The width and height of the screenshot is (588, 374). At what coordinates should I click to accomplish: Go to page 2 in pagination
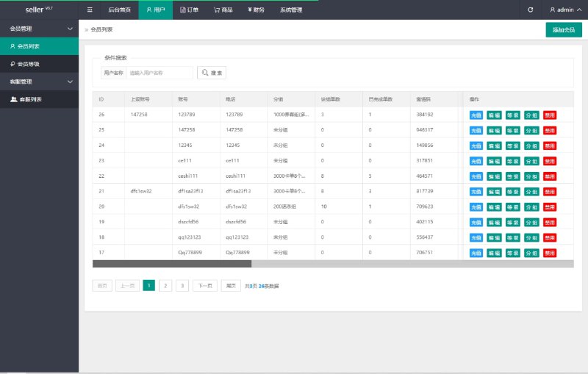(x=166, y=286)
